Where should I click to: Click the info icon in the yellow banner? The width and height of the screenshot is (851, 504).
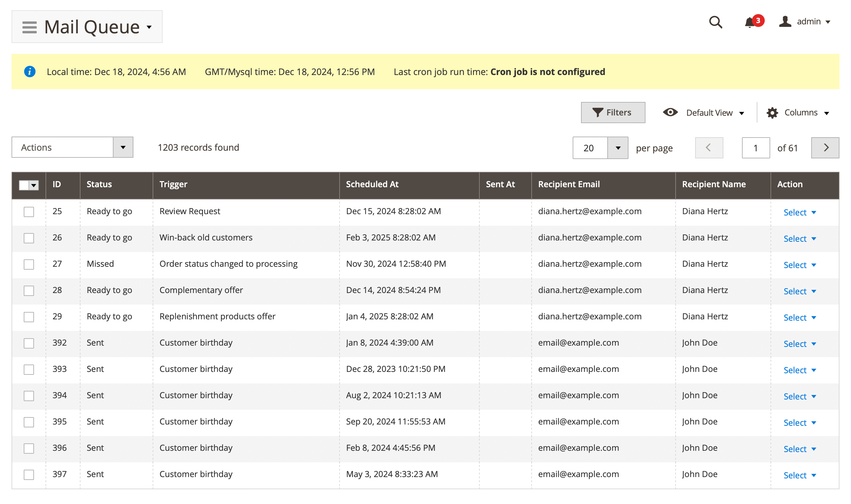click(x=29, y=72)
